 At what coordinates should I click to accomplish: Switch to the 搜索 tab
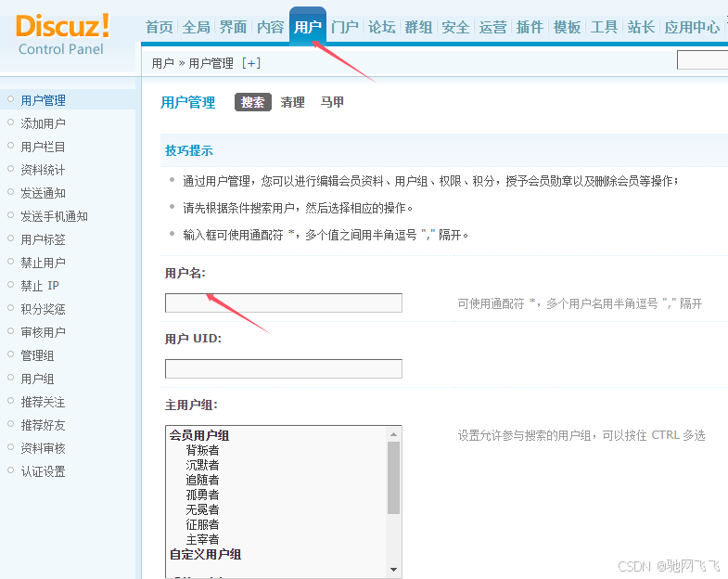(x=252, y=102)
